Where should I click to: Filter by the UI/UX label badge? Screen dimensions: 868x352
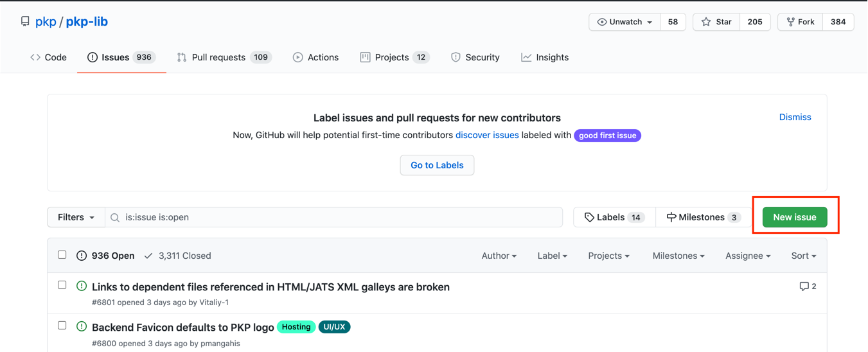coord(334,327)
